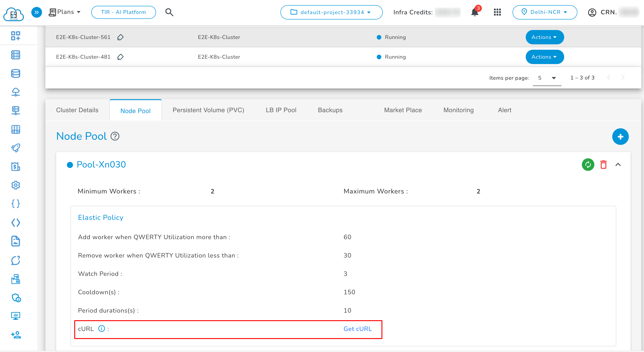Open default-project-33934 project dropdown

[x=331, y=12]
